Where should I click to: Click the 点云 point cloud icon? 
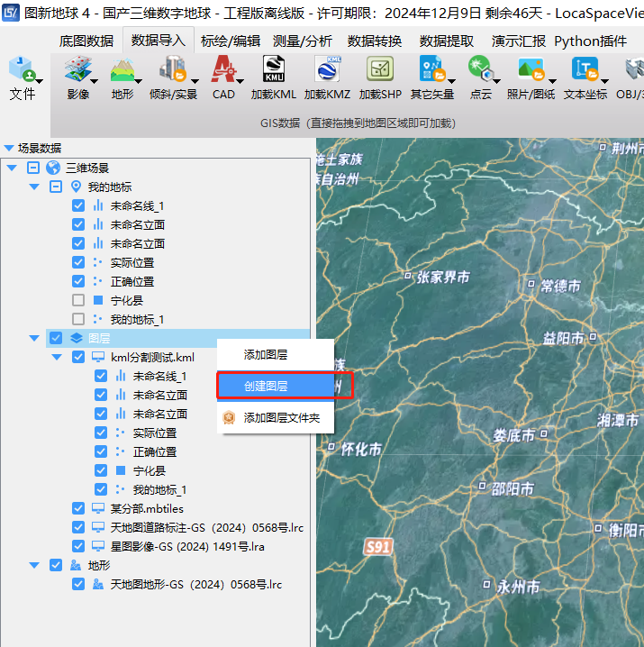pyautogui.click(x=481, y=68)
